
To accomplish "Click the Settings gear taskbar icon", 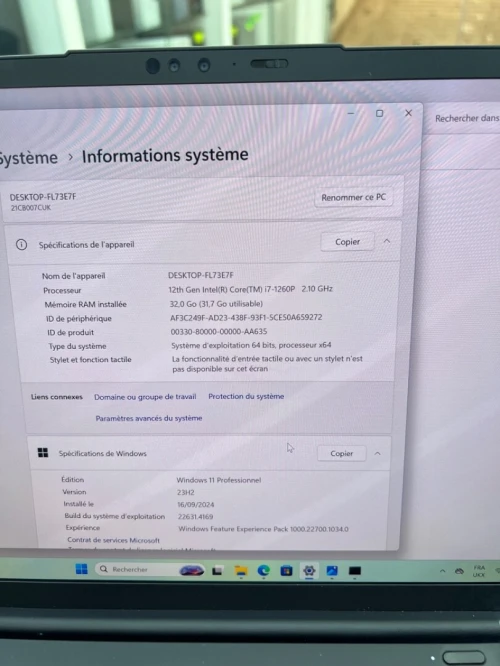I will 309,571.
